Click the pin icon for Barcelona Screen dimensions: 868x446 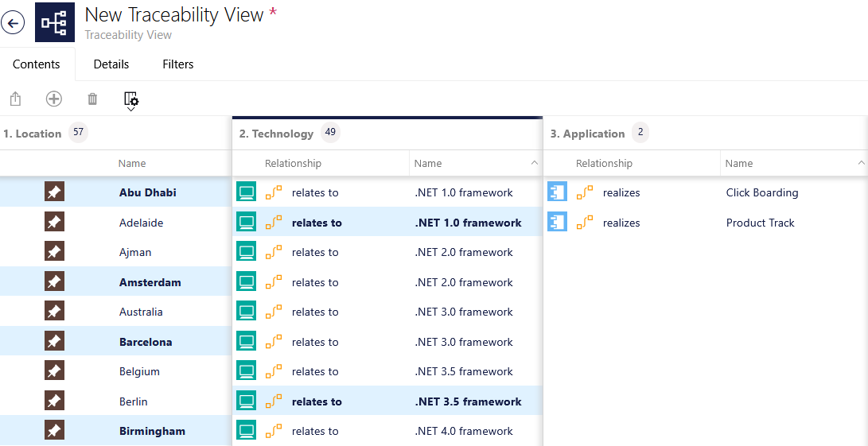(54, 341)
